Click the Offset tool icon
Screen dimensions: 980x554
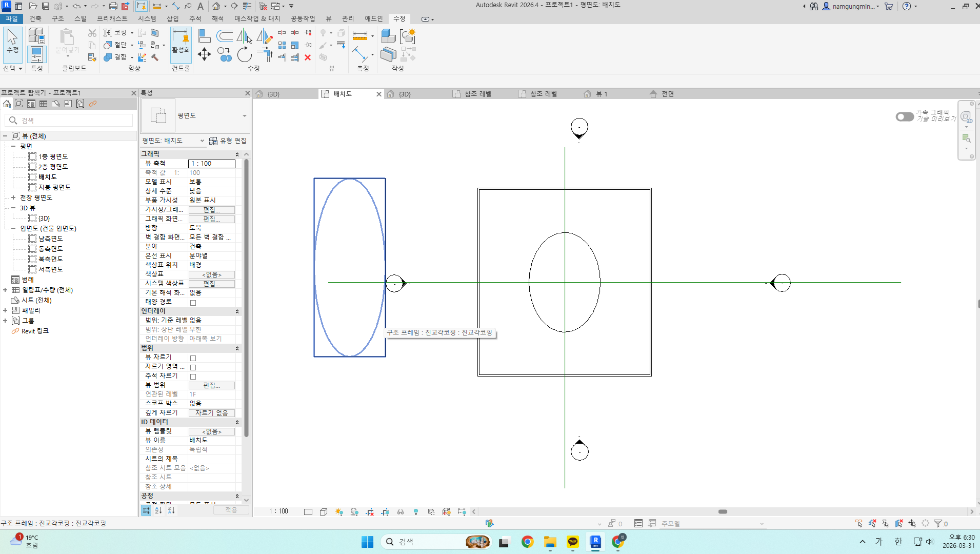(x=225, y=36)
